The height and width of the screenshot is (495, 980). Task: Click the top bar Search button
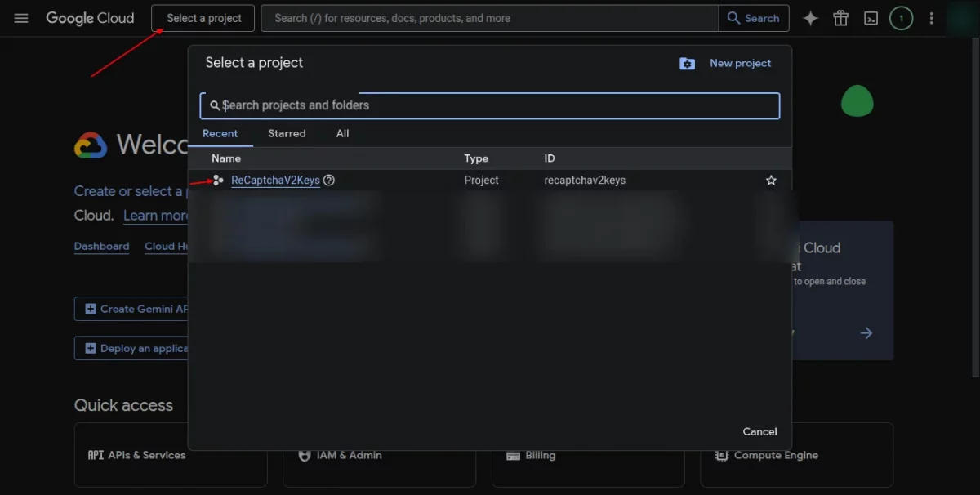[x=754, y=18]
